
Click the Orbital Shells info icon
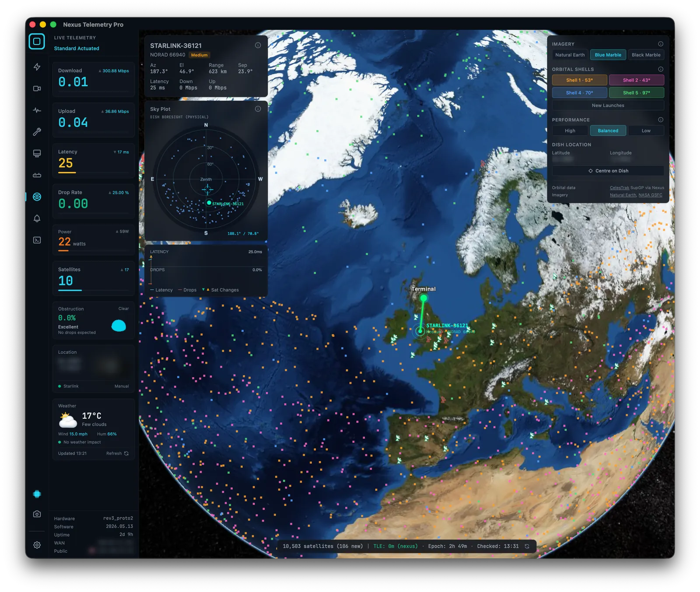click(x=661, y=69)
